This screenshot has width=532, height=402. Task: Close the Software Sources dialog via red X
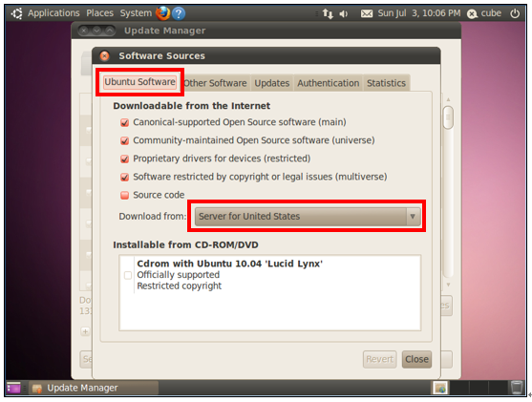click(x=104, y=56)
